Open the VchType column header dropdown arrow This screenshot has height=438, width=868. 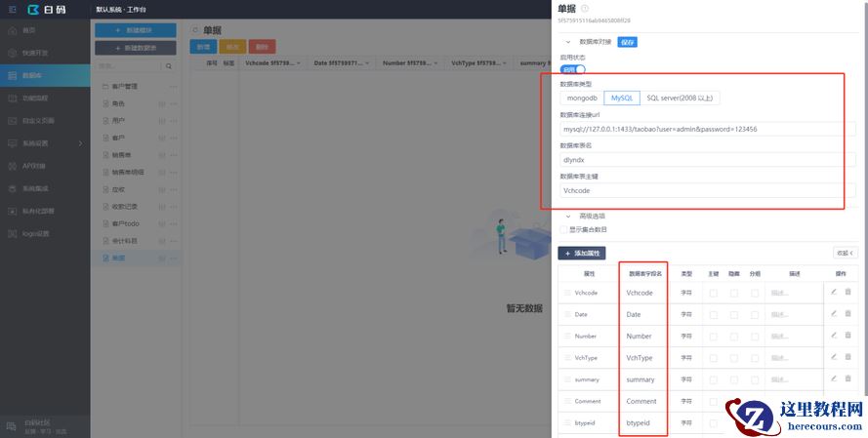(506, 63)
